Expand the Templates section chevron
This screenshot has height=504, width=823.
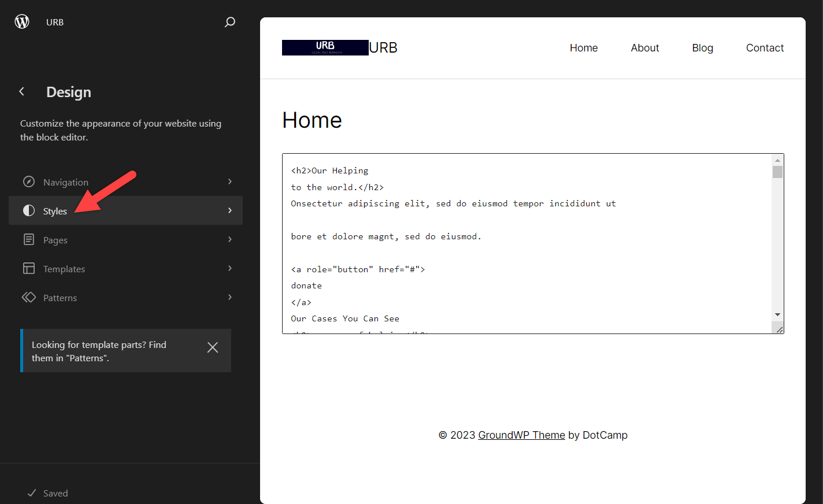coord(229,268)
